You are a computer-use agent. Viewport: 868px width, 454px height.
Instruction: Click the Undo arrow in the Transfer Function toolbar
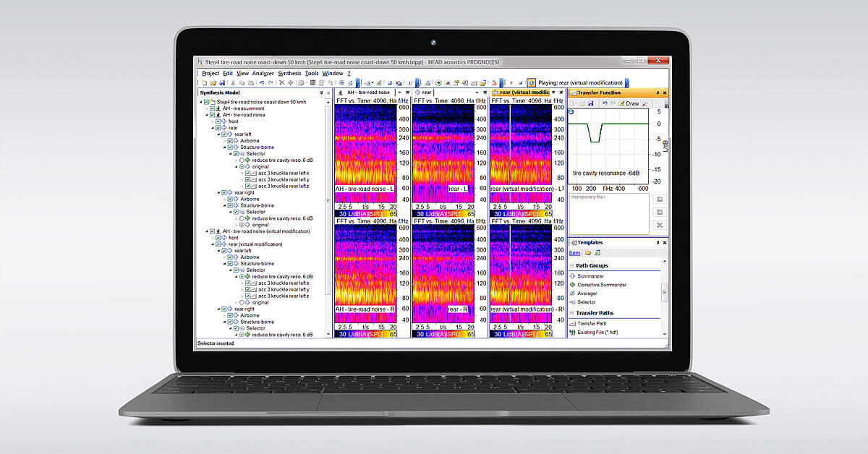pos(605,103)
